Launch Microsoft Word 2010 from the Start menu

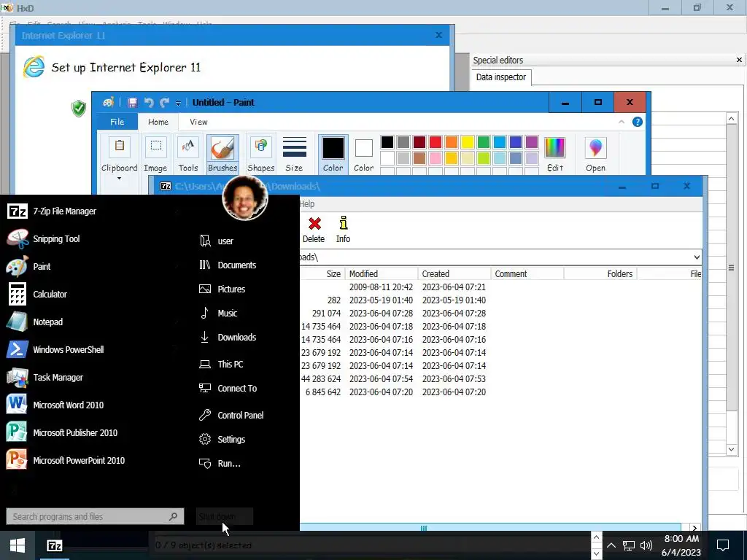click(90, 405)
